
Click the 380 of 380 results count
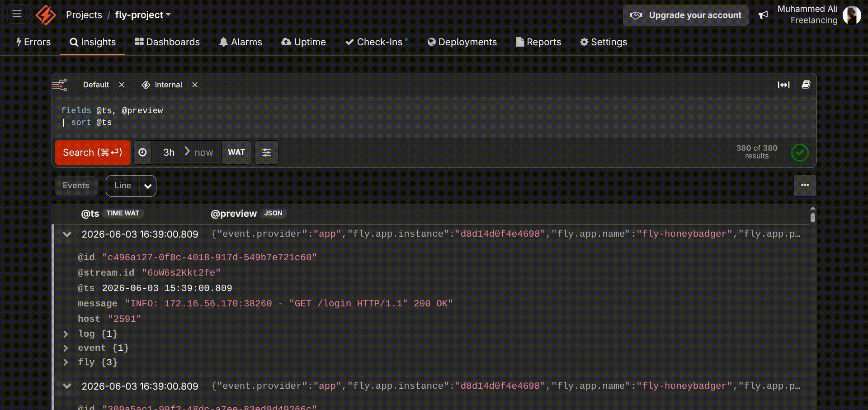(x=757, y=152)
